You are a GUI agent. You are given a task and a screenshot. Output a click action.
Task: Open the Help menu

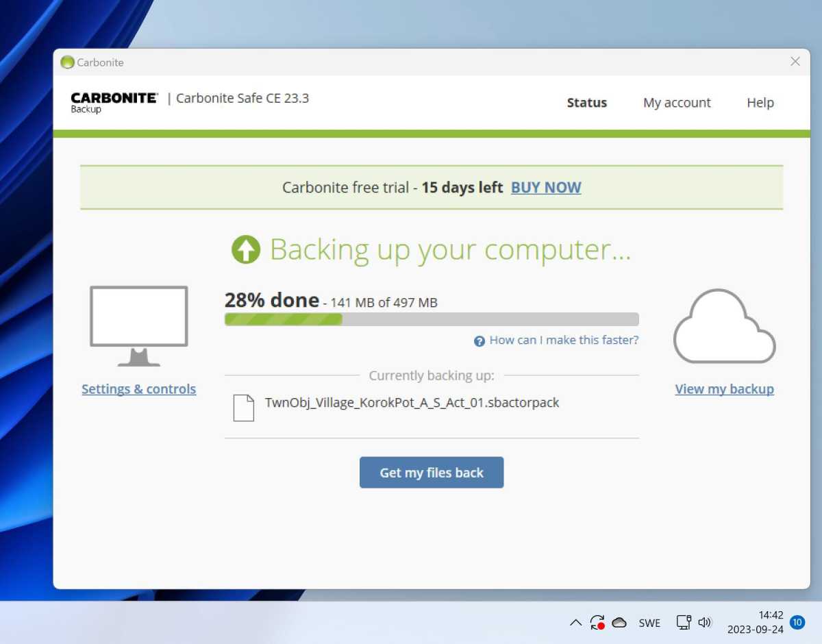(760, 103)
